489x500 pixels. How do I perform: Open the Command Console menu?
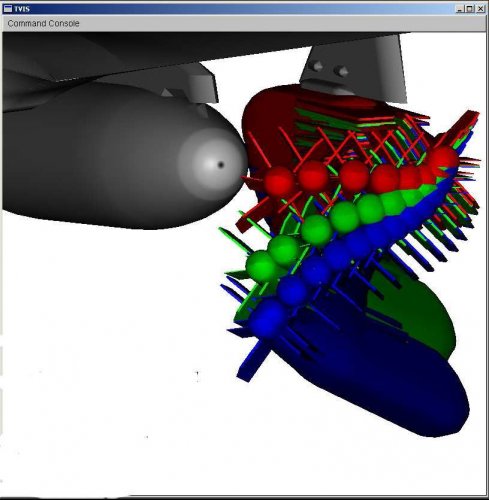click(43, 24)
